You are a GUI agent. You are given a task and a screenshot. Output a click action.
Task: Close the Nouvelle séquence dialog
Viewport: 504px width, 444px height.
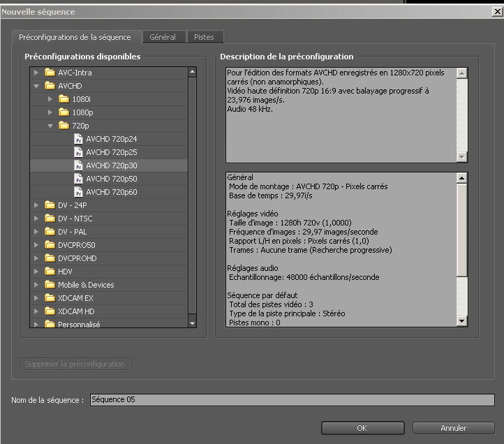tap(497, 12)
